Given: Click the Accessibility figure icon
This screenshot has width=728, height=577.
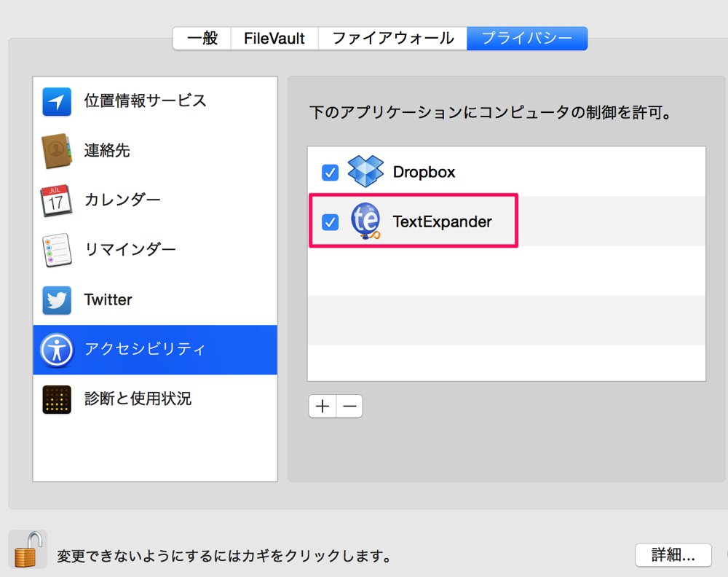Looking at the screenshot, I should (x=57, y=350).
